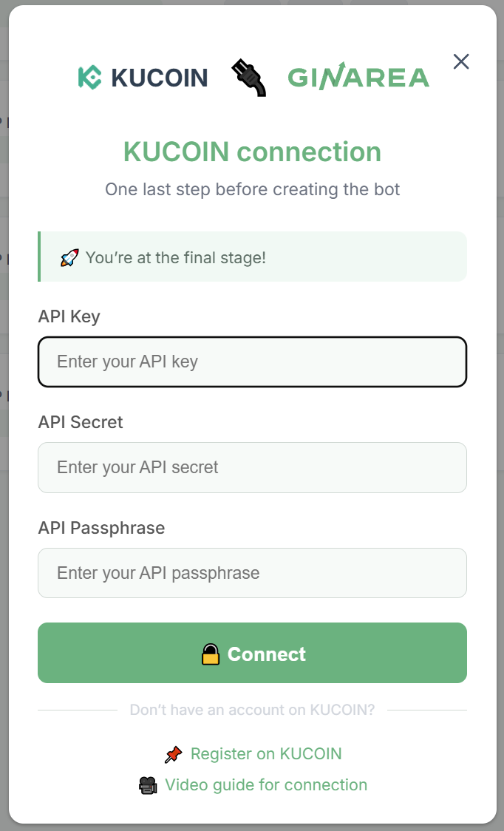Screen dimensions: 504x831
Task: Click the API Passphrase label
Action: click(x=101, y=528)
